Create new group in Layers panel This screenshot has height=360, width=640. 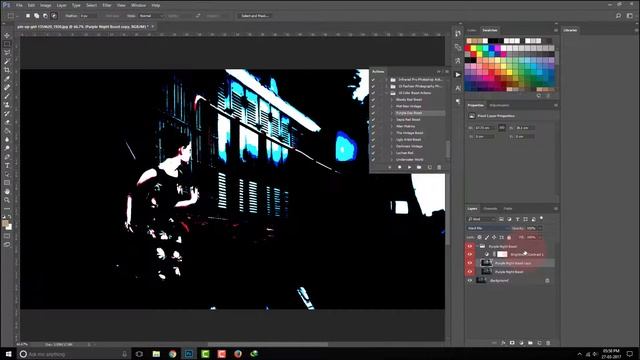530,343
